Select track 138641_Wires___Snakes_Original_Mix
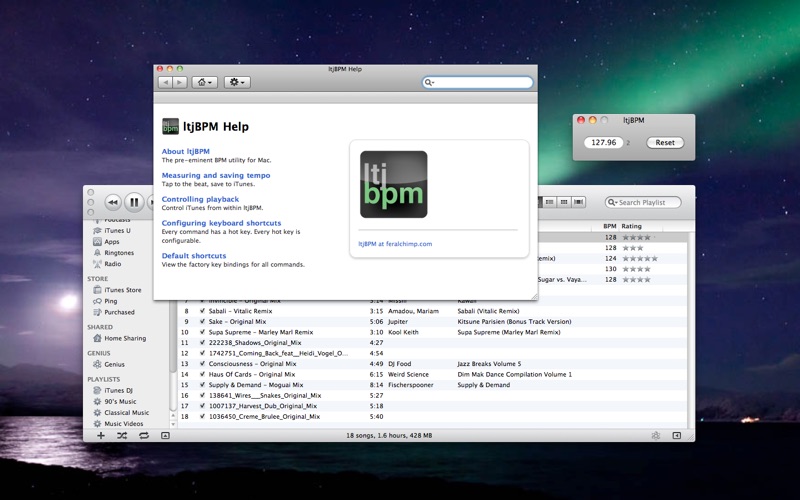This screenshot has height=500, width=800. pyautogui.click(x=265, y=395)
